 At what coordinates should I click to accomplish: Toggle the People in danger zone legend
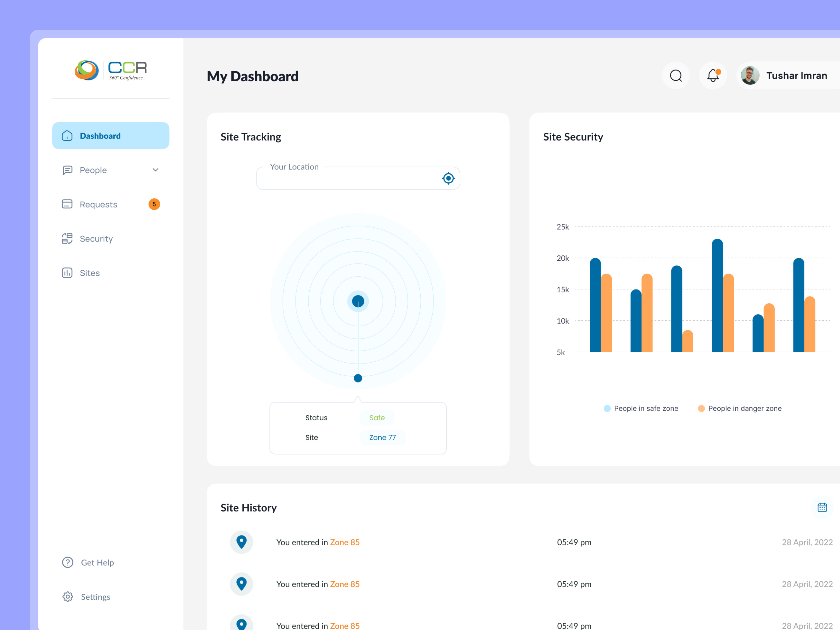740,408
